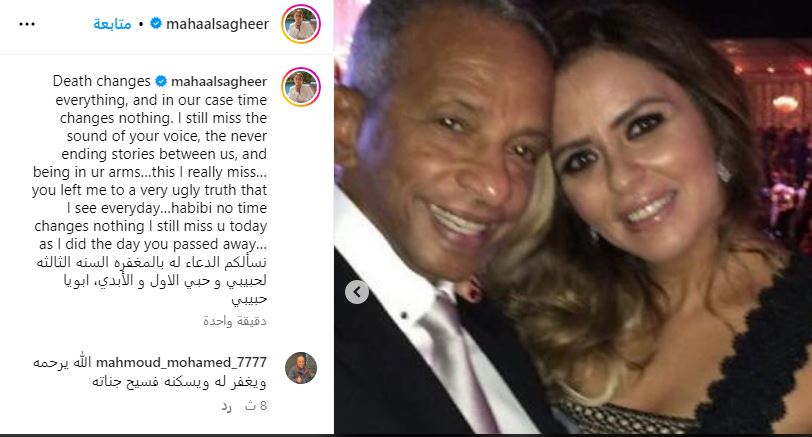This screenshot has height=437, width=812.
Task: Click the main post photo of the couple
Action: pos(573,217)
